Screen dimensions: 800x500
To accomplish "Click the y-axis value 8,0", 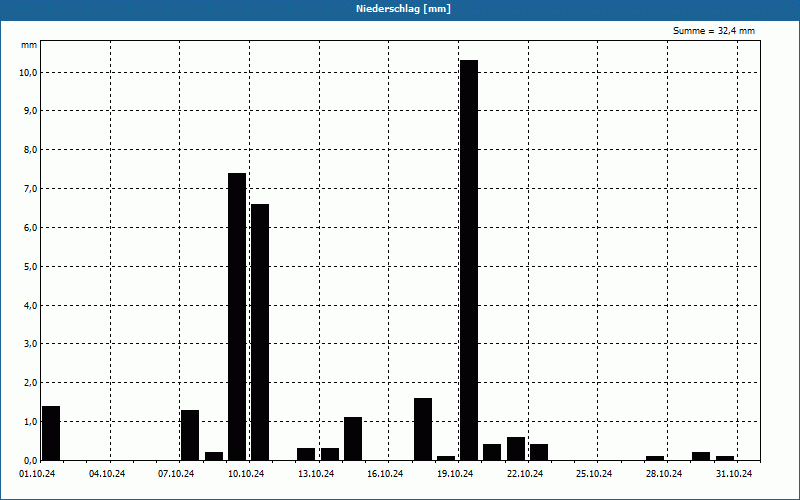I will pos(30,149).
